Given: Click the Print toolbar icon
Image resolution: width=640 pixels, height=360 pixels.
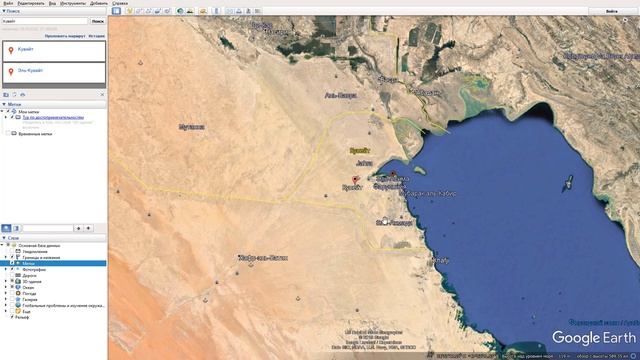Looking at the screenshot, I should pos(239,11).
